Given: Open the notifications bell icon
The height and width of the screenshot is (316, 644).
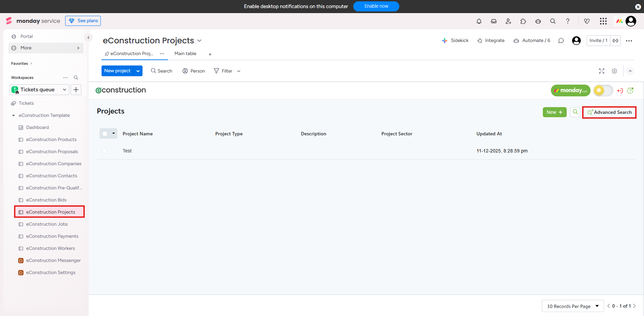Looking at the screenshot, I should (x=479, y=21).
